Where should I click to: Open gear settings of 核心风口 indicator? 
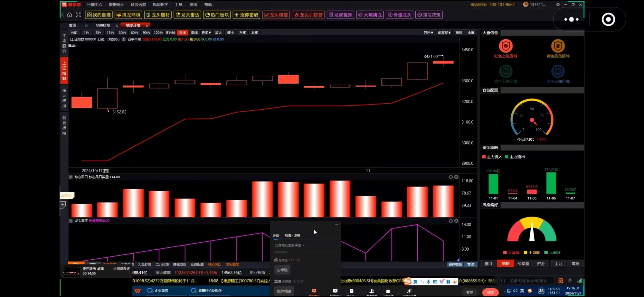tap(451, 177)
